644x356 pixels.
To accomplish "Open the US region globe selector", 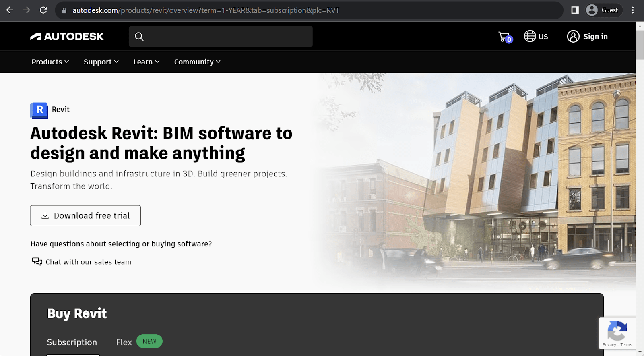I will [x=536, y=36].
